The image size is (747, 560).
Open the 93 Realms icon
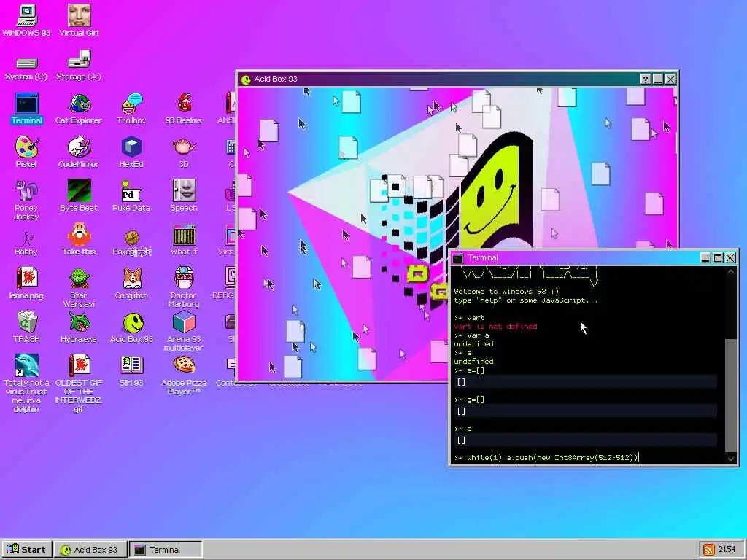click(x=184, y=109)
